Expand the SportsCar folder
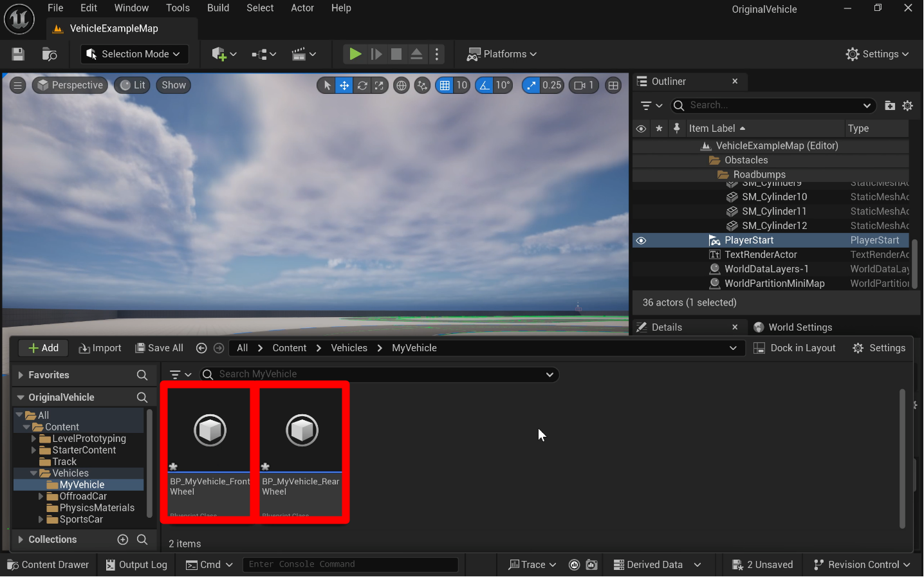This screenshot has height=577, width=924. (41, 520)
